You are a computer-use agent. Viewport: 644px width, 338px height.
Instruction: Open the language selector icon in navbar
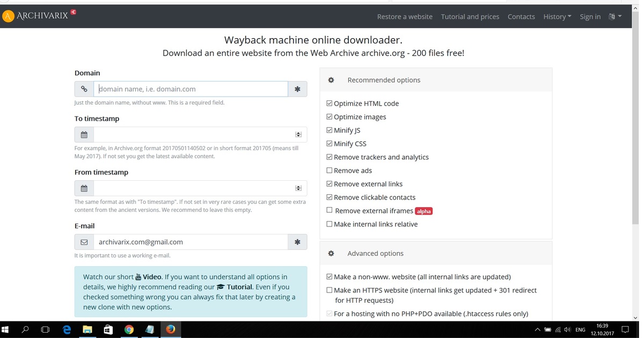pos(615,17)
